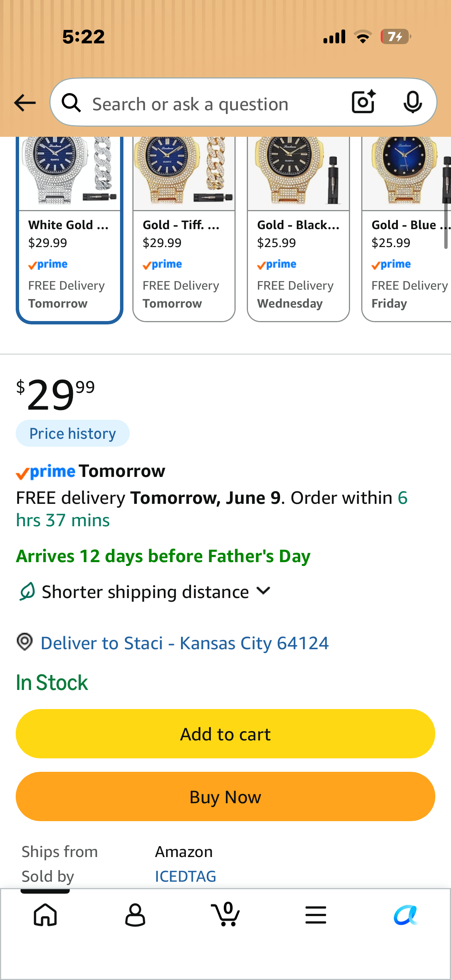Open the Price history chip
This screenshot has height=980, width=451.
click(x=73, y=433)
